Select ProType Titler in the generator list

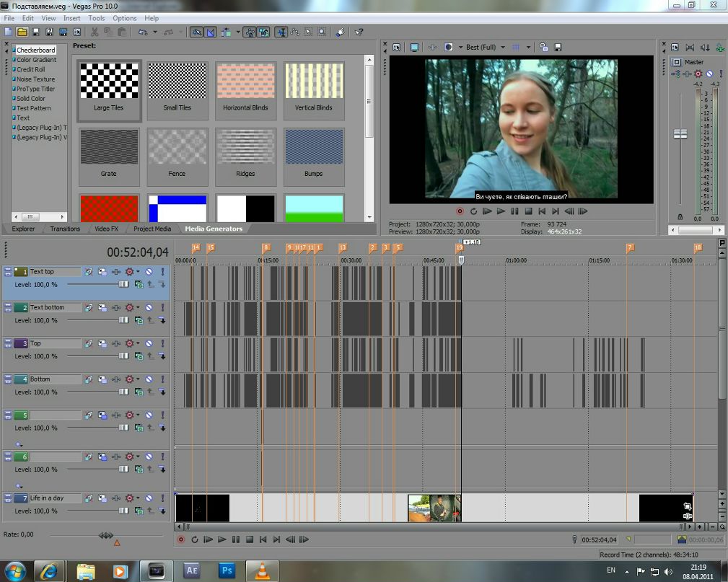[35, 89]
